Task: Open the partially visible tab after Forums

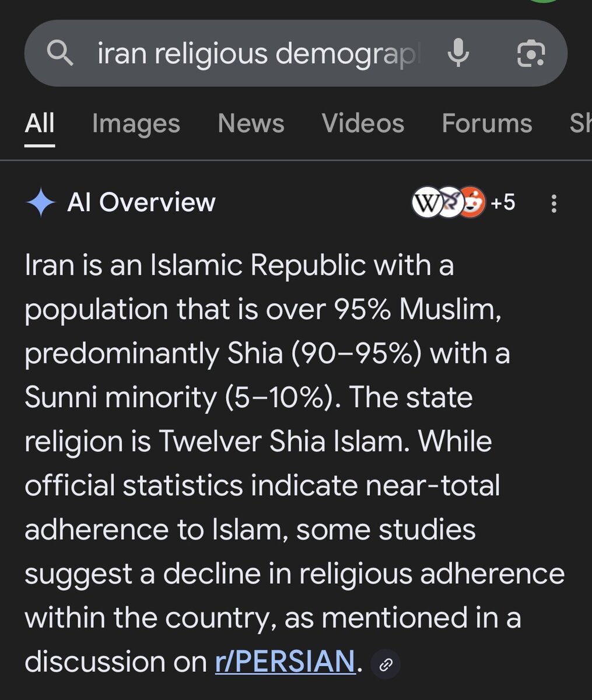Action: click(x=579, y=124)
